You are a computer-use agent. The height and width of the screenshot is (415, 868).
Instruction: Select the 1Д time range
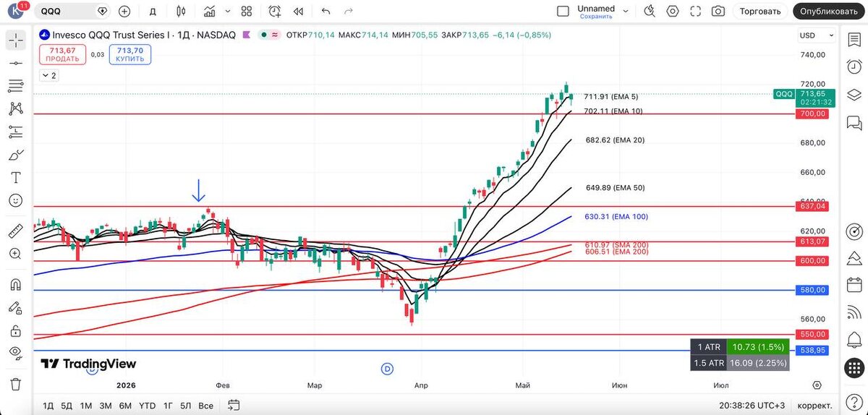point(48,405)
